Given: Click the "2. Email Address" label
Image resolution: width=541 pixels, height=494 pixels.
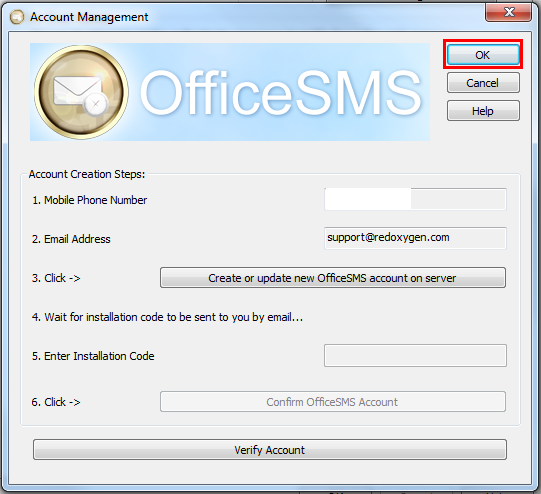Looking at the screenshot, I should (x=71, y=239).
